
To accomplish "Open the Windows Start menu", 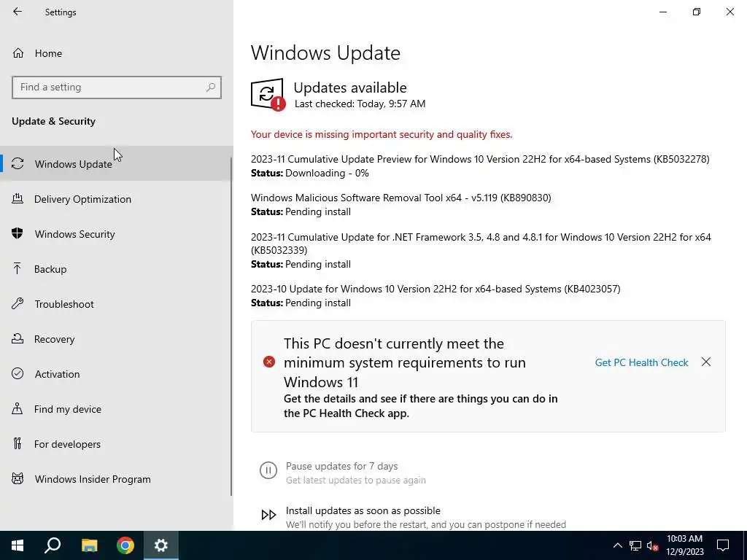I will tap(18, 545).
